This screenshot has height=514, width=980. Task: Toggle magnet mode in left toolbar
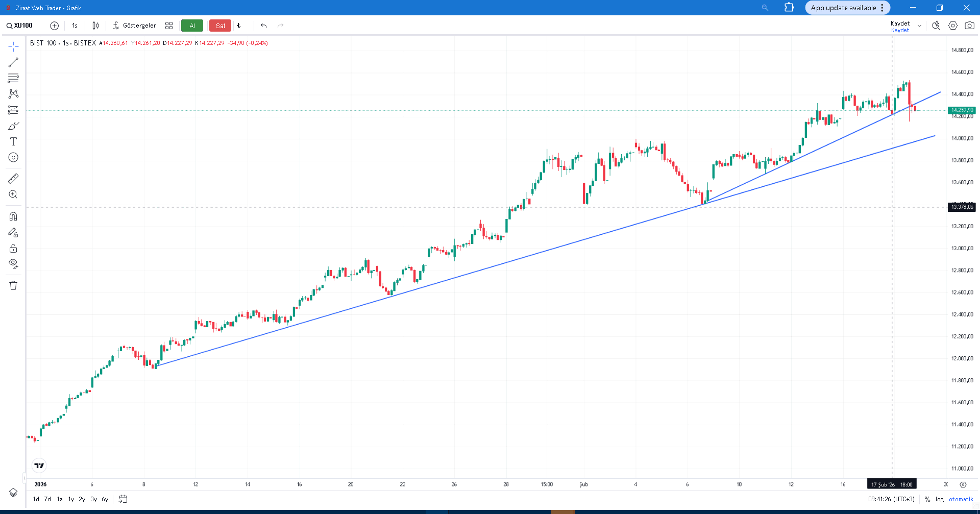tap(13, 216)
